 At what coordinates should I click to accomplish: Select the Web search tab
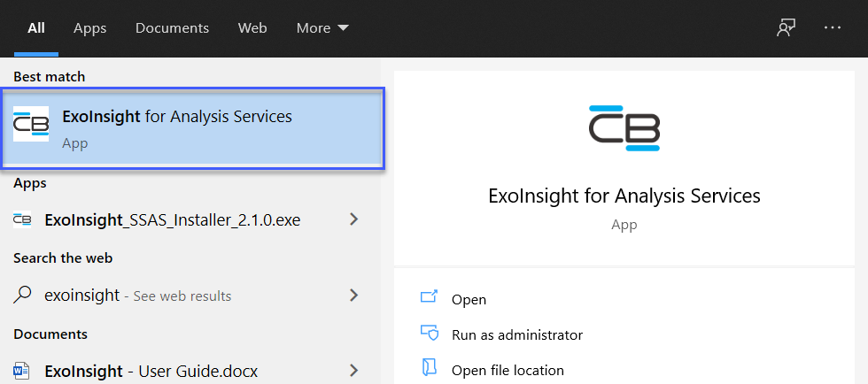(252, 28)
